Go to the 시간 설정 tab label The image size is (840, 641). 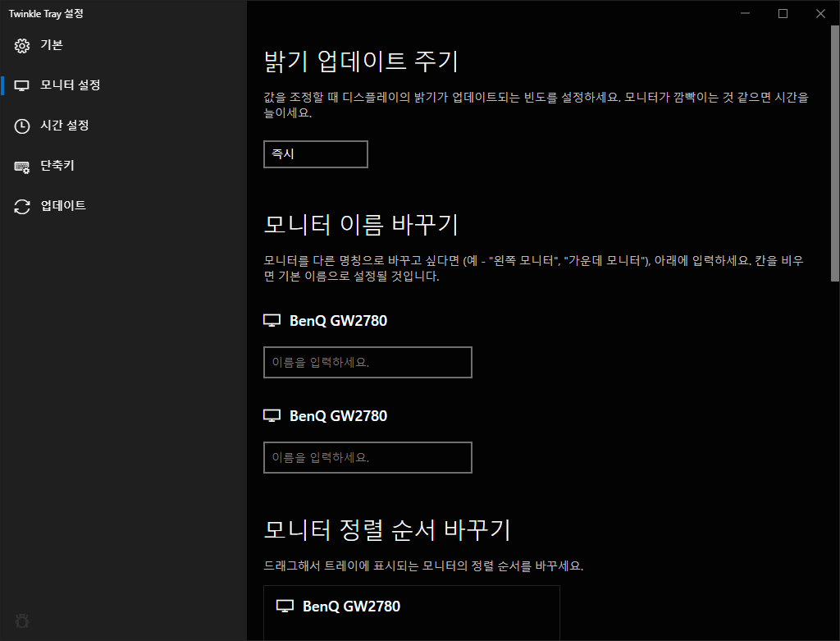(x=64, y=126)
